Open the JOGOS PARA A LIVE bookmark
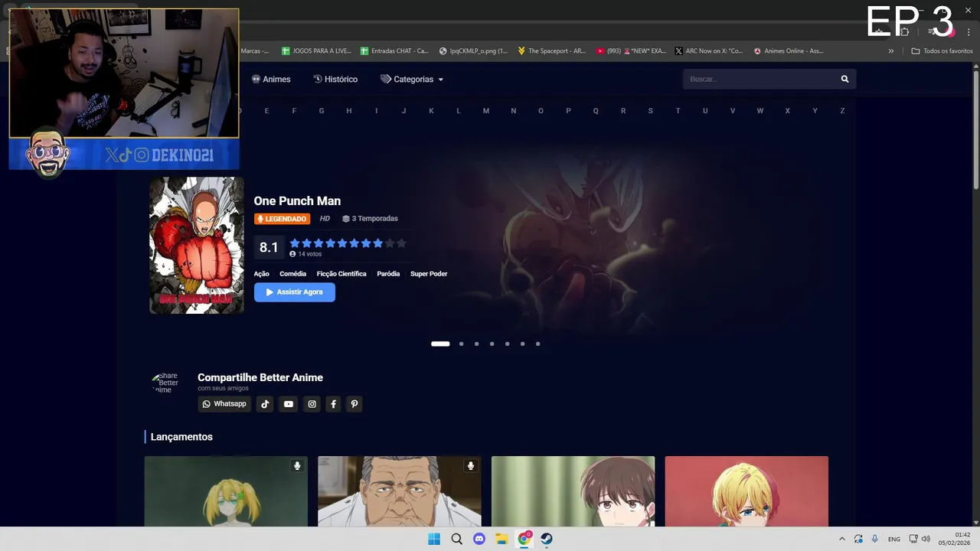 tap(316, 51)
